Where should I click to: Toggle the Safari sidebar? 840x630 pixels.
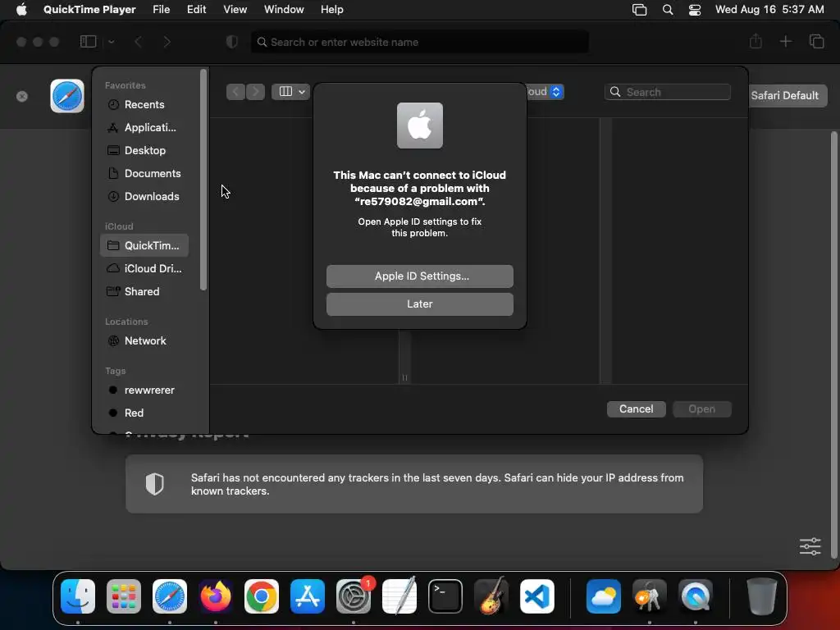(x=88, y=42)
